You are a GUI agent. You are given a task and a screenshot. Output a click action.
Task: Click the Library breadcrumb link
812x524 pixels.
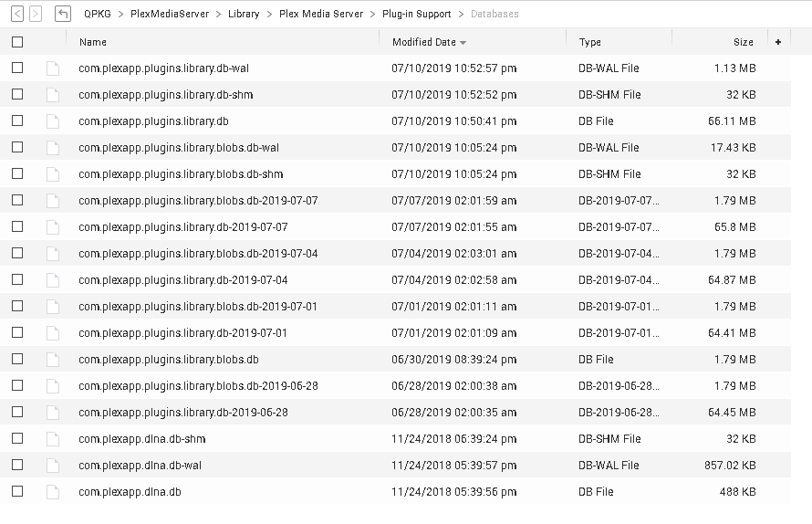(244, 14)
